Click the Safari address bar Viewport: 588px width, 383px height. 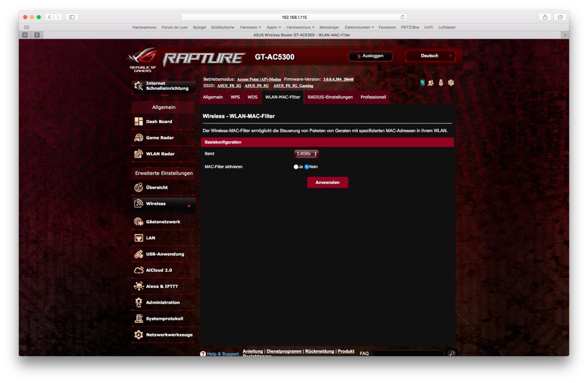point(294,17)
